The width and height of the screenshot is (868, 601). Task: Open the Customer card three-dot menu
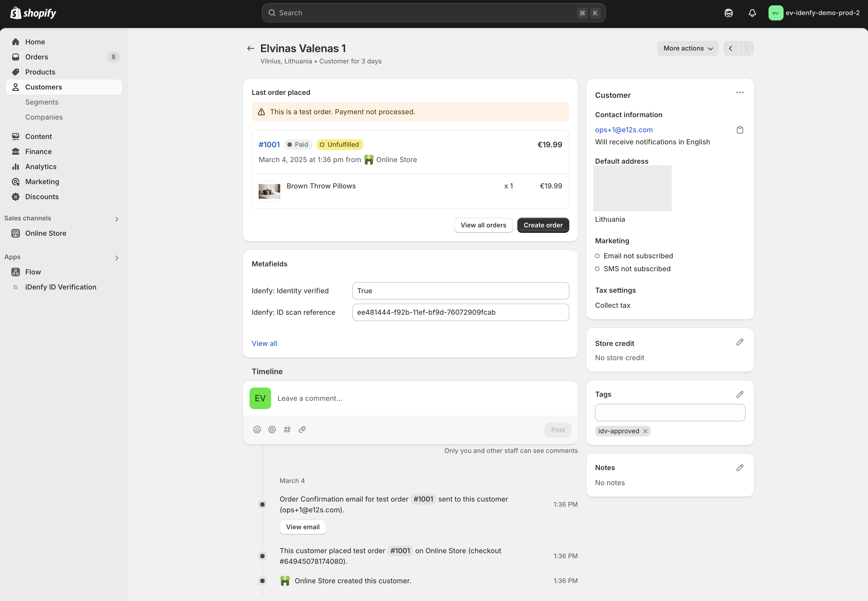tap(739, 93)
